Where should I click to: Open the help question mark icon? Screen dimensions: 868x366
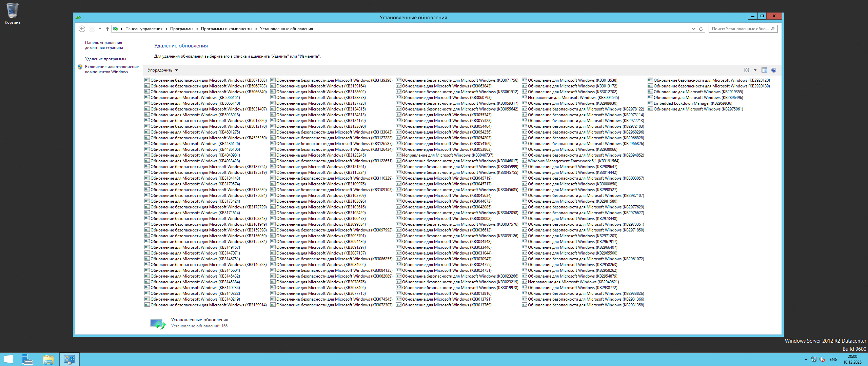774,70
